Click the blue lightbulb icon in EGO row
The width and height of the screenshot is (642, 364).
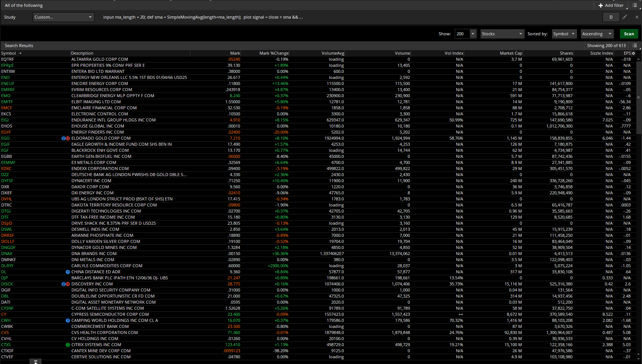point(63,139)
